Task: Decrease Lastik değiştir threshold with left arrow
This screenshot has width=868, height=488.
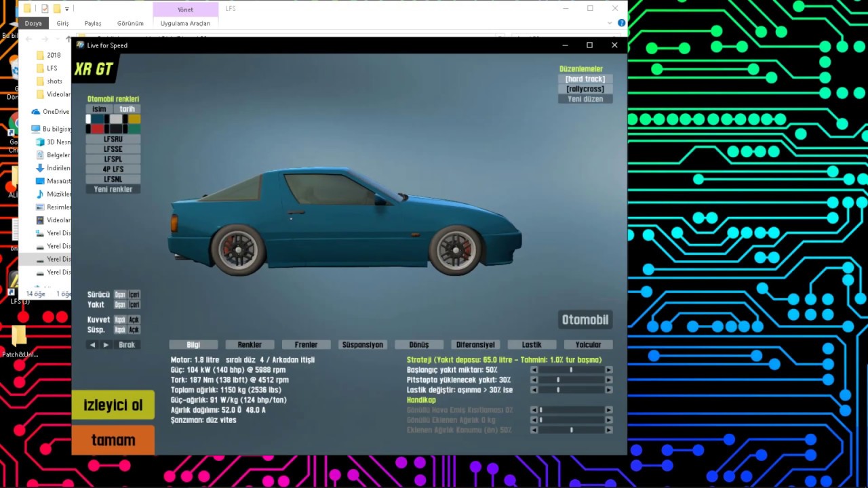Action: click(x=534, y=390)
